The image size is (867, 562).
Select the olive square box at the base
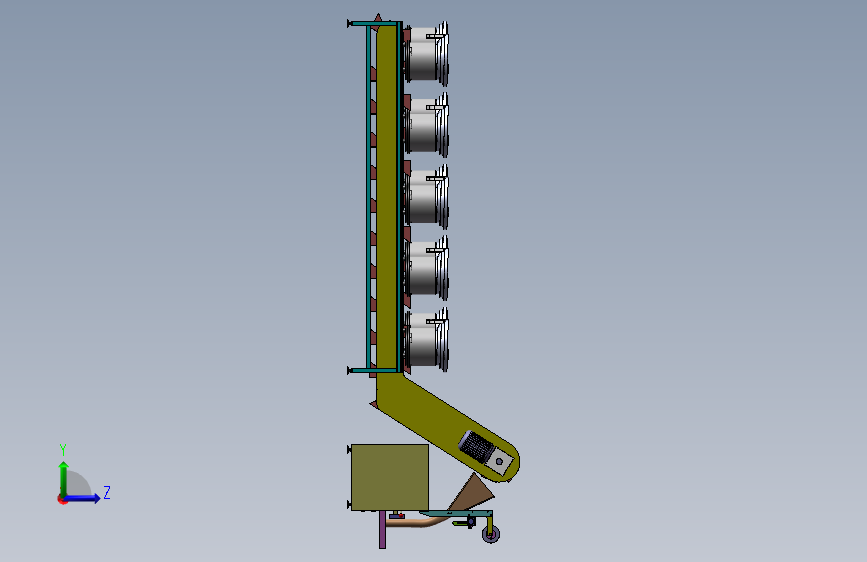(x=390, y=477)
